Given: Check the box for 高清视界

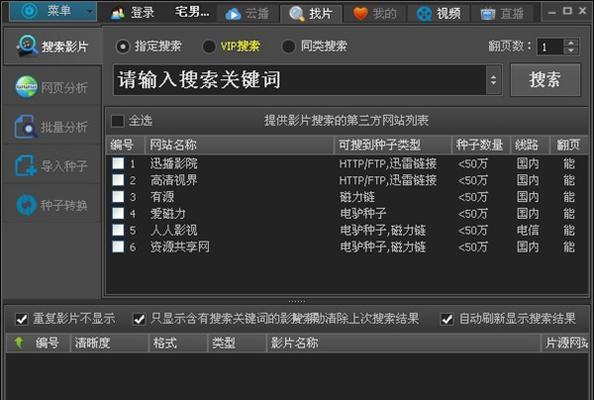Looking at the screenshot, I should [x=118, y=180].
